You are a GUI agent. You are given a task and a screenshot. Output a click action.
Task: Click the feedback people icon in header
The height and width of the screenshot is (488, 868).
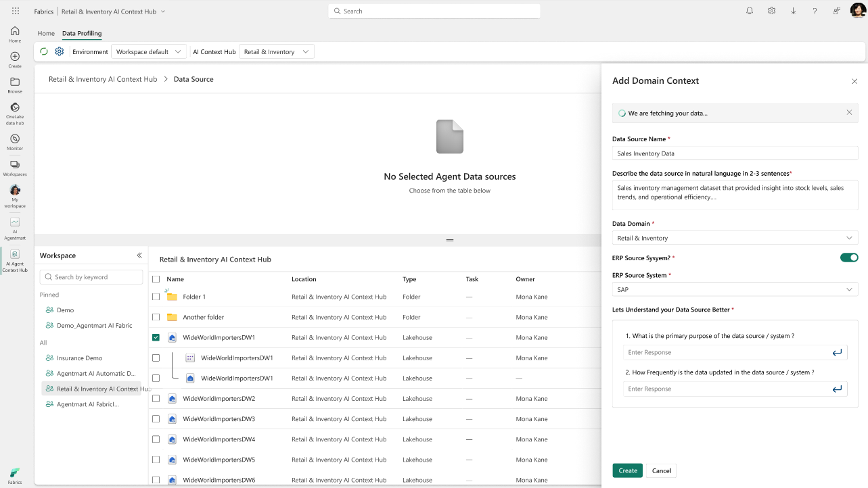point(837,11)
